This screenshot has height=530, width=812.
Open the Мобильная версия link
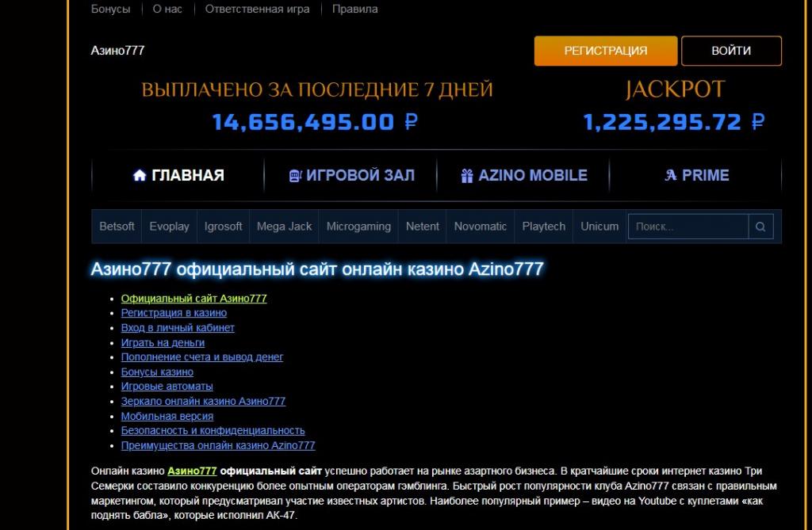tap(167, 416)
